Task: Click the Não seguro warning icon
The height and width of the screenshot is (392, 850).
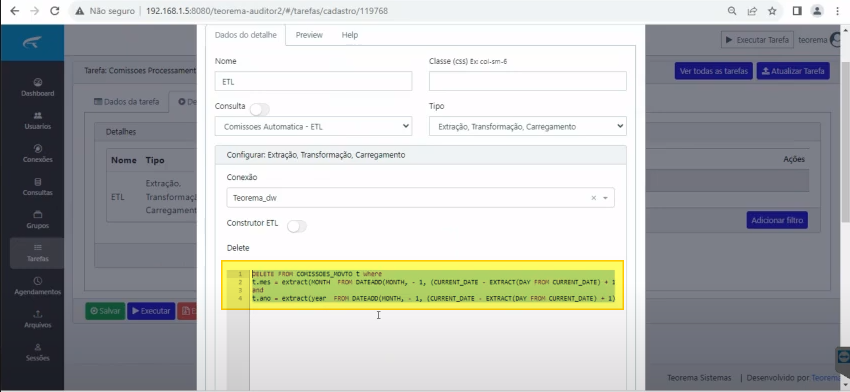Action: (x=80, y=11)
